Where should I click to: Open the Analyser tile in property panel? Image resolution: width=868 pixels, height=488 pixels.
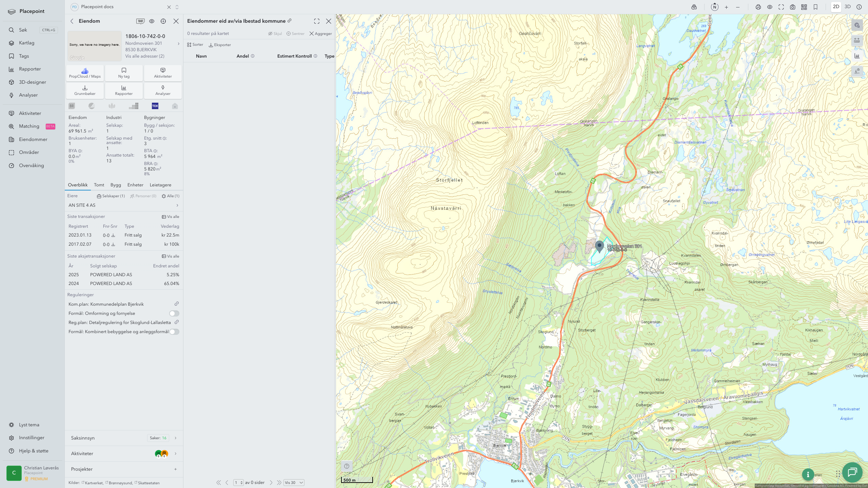point(163,90)
